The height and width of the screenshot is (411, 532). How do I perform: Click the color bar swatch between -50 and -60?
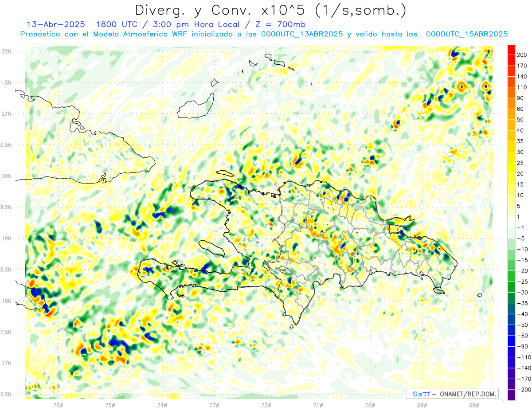(x=511, y=330)
